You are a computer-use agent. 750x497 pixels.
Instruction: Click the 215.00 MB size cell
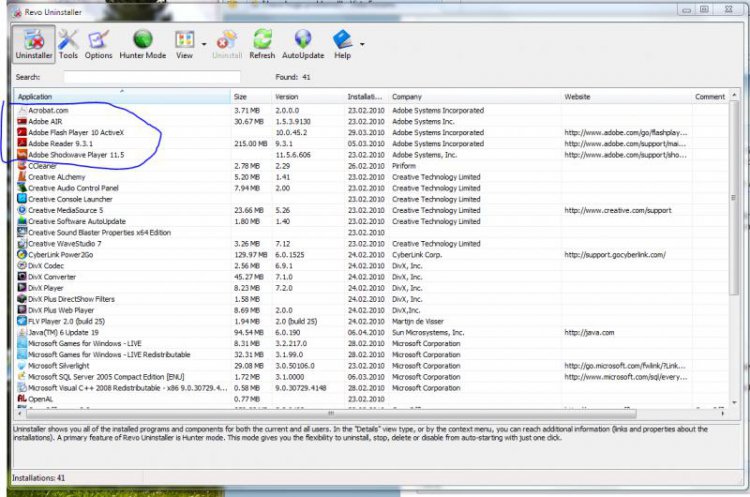click(251, 144)
